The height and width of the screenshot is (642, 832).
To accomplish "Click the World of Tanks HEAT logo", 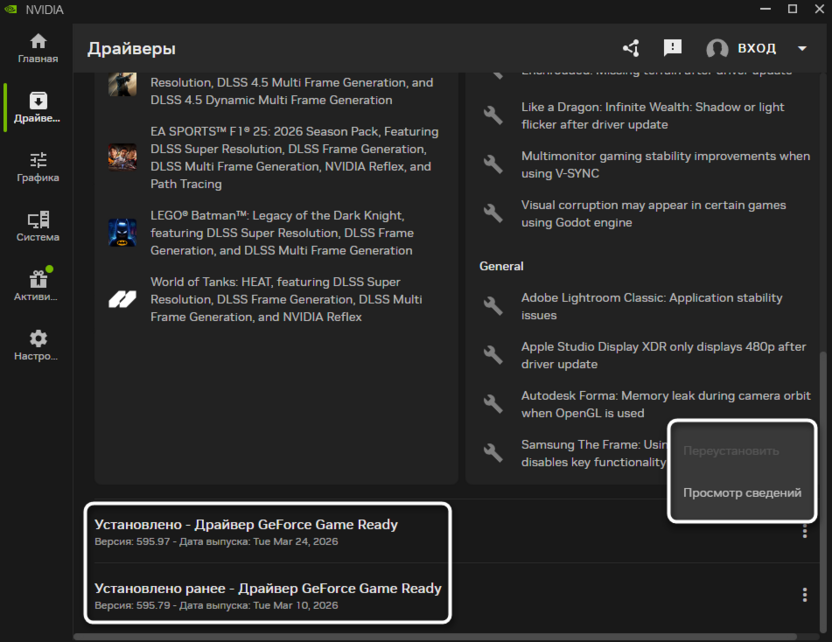I will click(x=123, y=299).
